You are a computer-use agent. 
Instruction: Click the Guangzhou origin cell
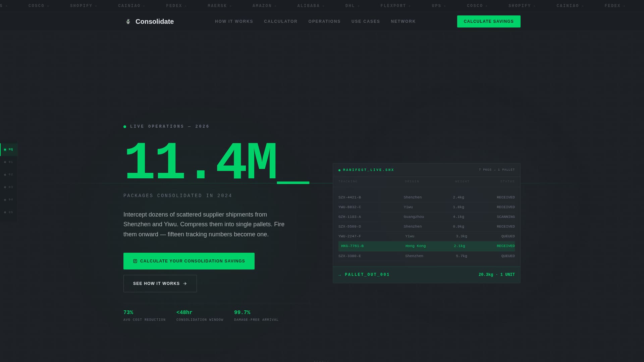414,217
